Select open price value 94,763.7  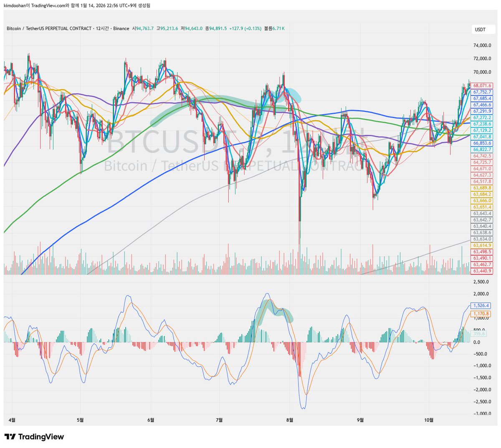coord(144,28)
